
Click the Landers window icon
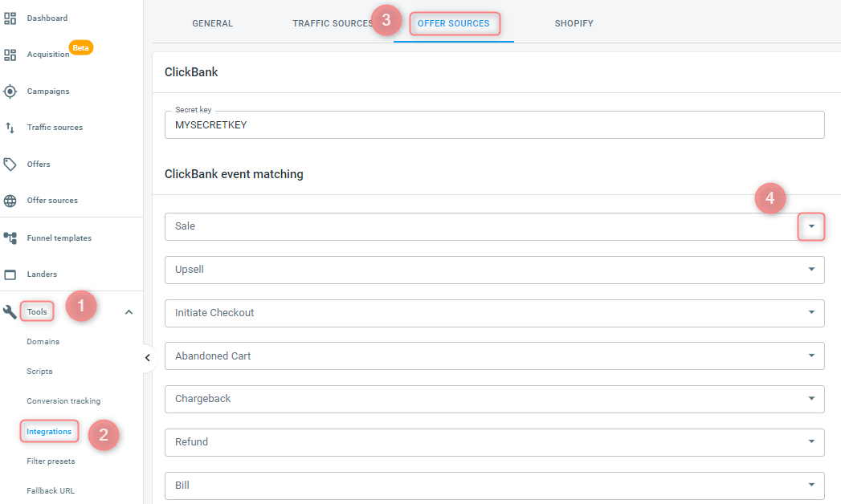(10, 274)
